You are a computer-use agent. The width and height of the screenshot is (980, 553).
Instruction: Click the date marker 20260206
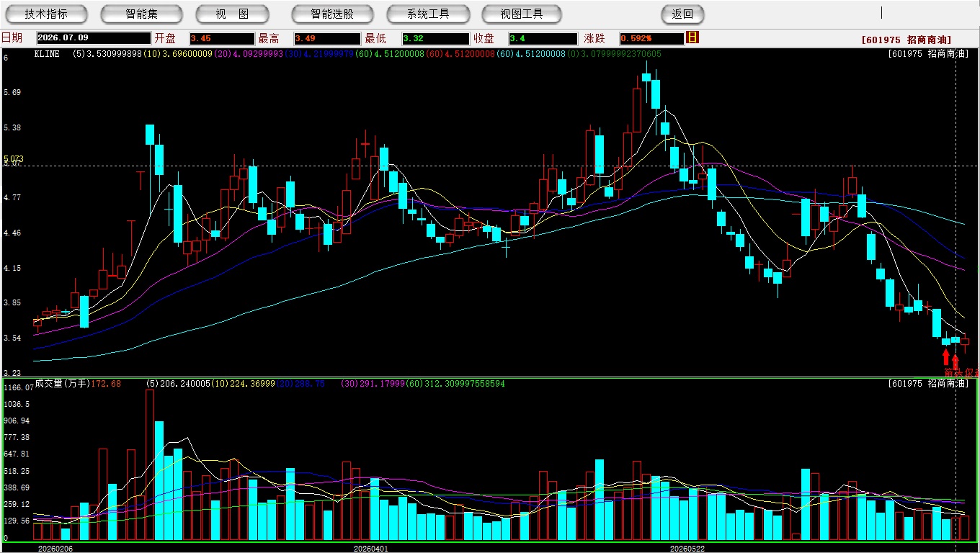tap(55, 549)
